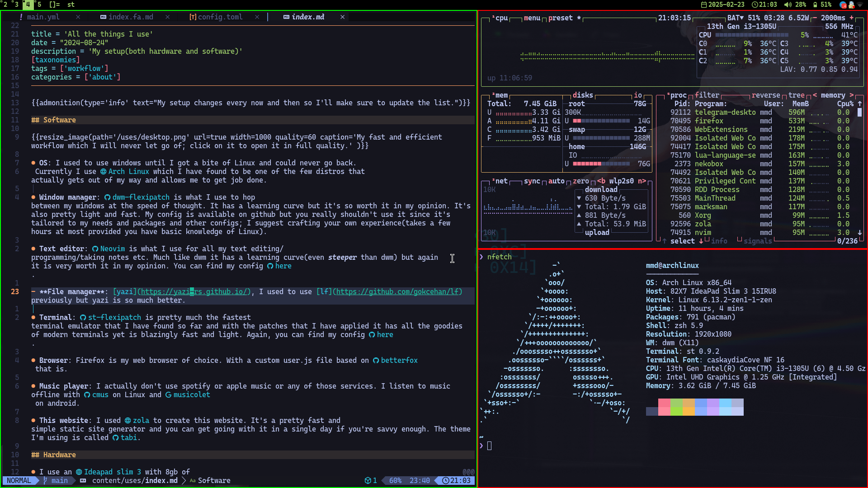The height and width of the screenshot is (488, 868).
Task: Switch to the index.fa.md buffer tab
Action: pos(131,17)
